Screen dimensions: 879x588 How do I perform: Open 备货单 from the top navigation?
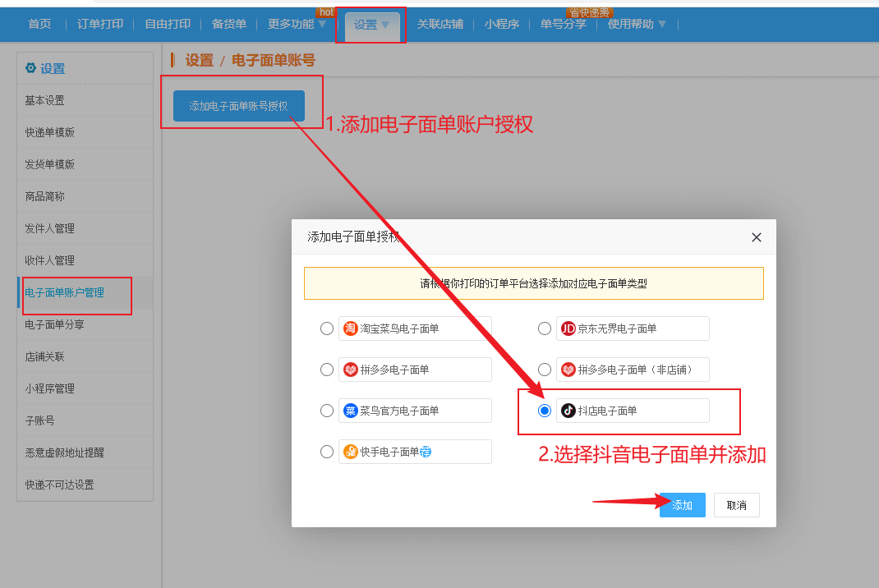[x=228, y=24]
